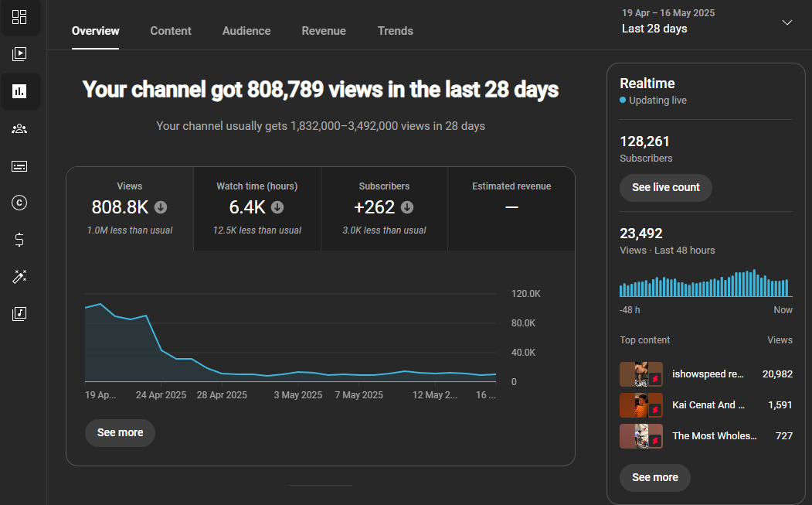Switch to the Audience tab
The image size is (812, 505).
(x=246, y=31)
